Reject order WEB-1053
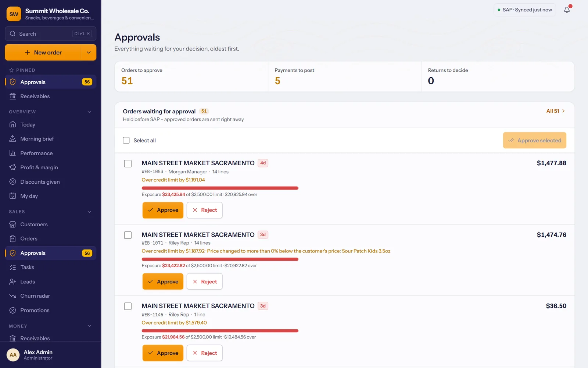 coord(205,210)
